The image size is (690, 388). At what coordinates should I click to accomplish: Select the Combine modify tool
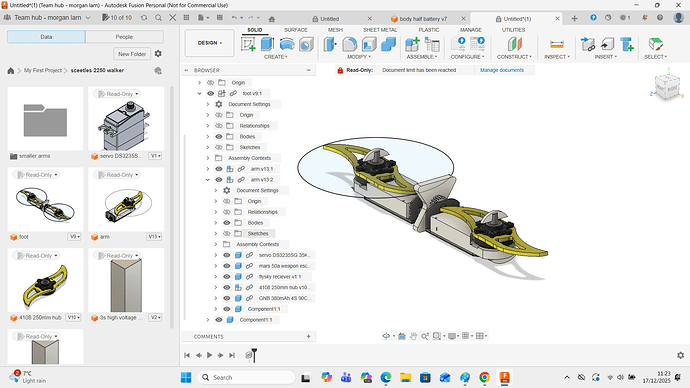(389, 44)
